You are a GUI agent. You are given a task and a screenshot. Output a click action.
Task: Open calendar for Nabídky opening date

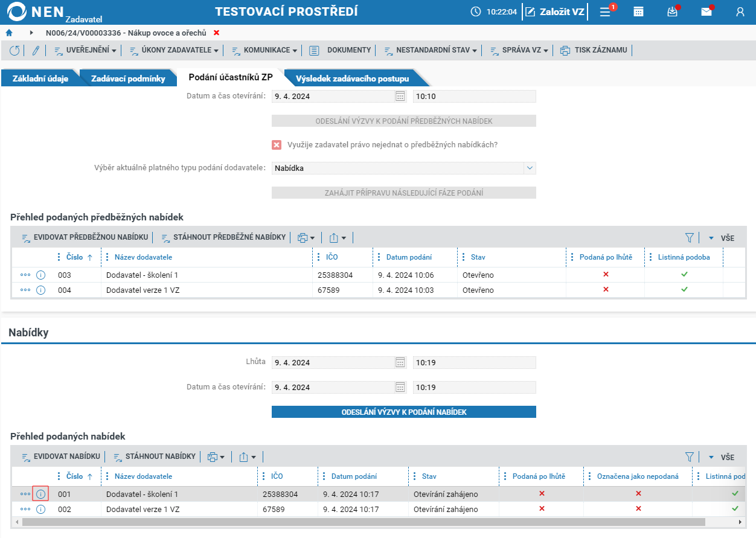point(400,388)
